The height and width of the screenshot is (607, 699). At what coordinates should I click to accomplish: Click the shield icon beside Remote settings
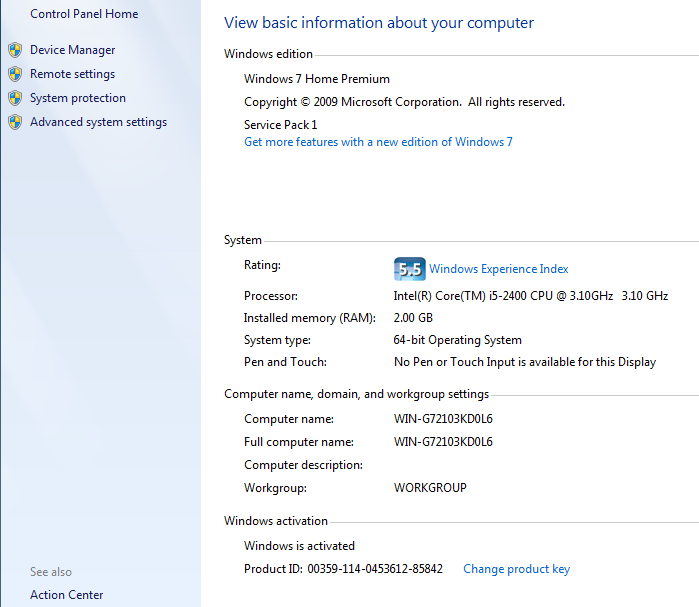click(x=15, y=74)
